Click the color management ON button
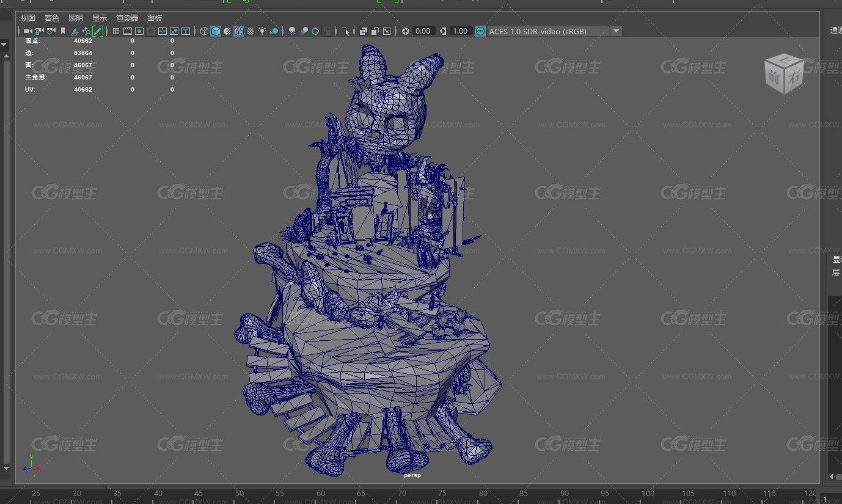This screenshot has width=842, height=504. tap(480, 31)
